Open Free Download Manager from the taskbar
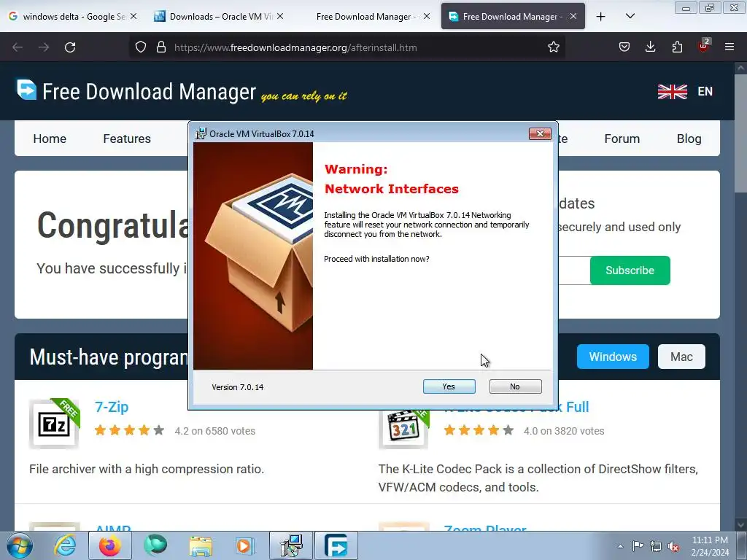 (x=336, y=545)
